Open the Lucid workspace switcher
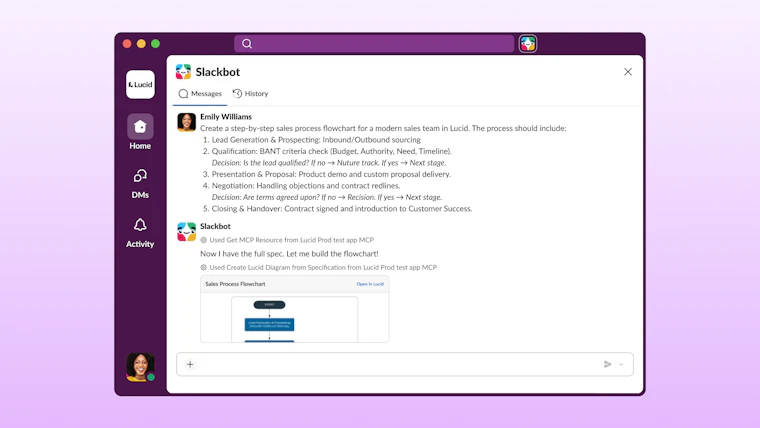 [140, 84]
